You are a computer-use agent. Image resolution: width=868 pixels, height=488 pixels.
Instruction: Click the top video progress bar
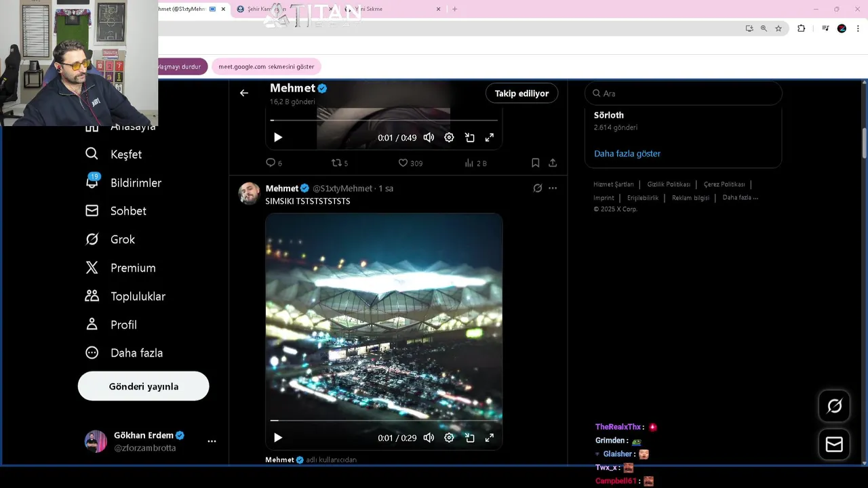[x=384, y=121]
